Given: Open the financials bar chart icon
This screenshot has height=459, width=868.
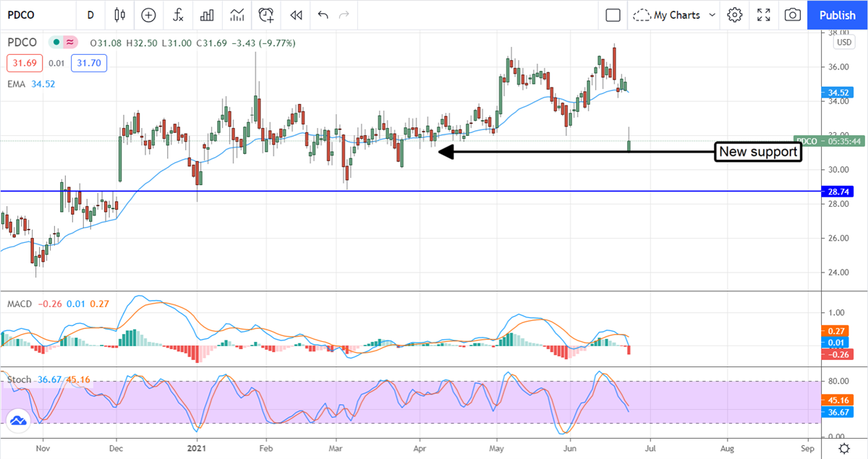Looking at the screenshot, I should tap(207, 14).
